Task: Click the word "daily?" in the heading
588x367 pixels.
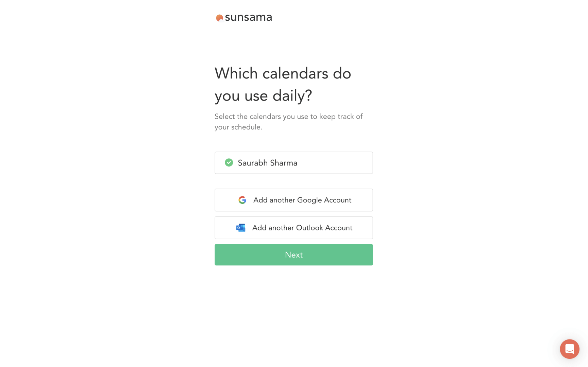Action: (x=292, y=95)
